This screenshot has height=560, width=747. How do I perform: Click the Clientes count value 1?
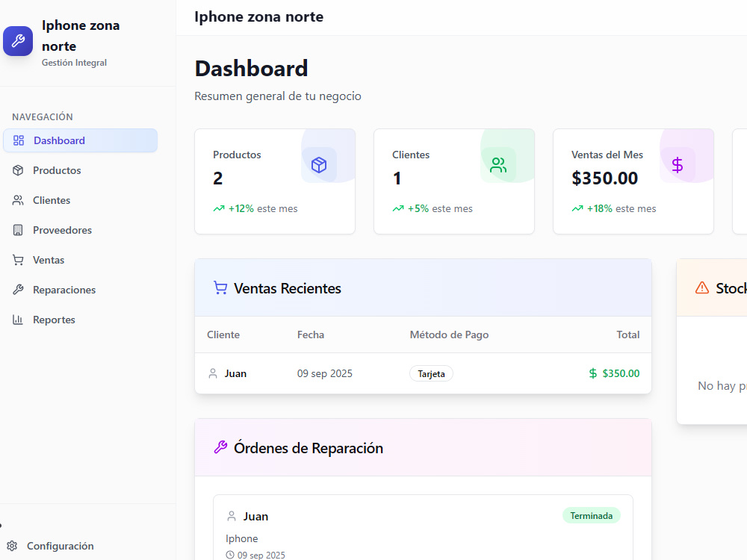[397, 178]
